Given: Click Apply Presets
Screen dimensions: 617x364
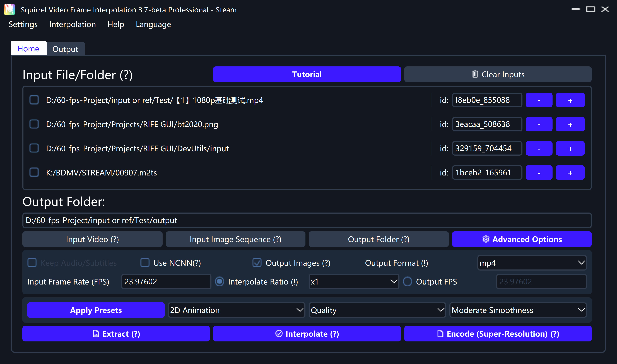Looking at the screenshot, I should pyautogui.click(x=96, y=310).
